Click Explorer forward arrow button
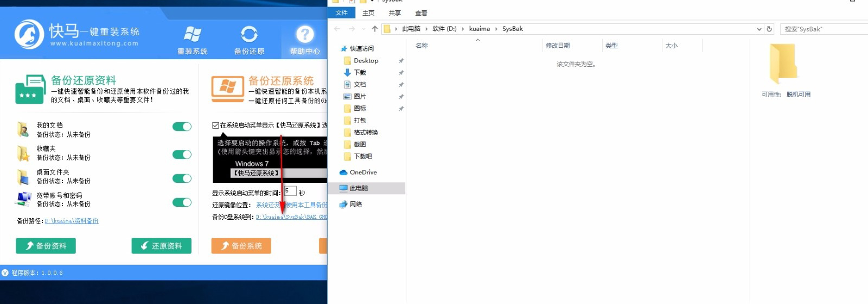Screen dimensions: 868x304 [352, 29]
